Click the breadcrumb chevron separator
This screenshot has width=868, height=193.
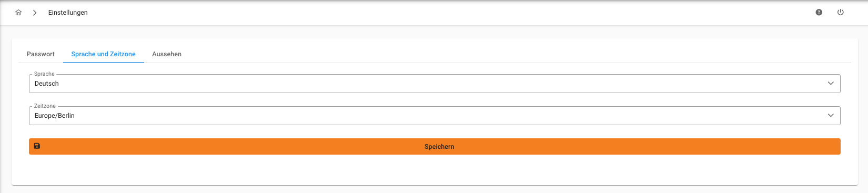35,13
